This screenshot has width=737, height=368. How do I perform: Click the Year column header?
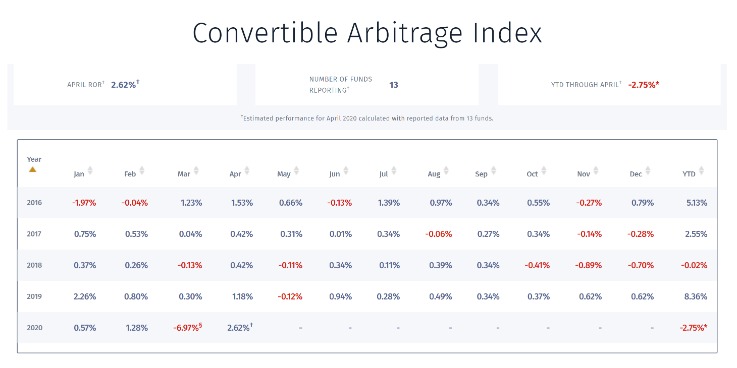34,160
